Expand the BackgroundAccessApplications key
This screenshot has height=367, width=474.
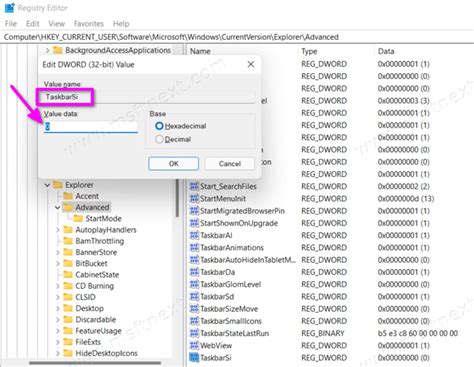coord(47,50)
